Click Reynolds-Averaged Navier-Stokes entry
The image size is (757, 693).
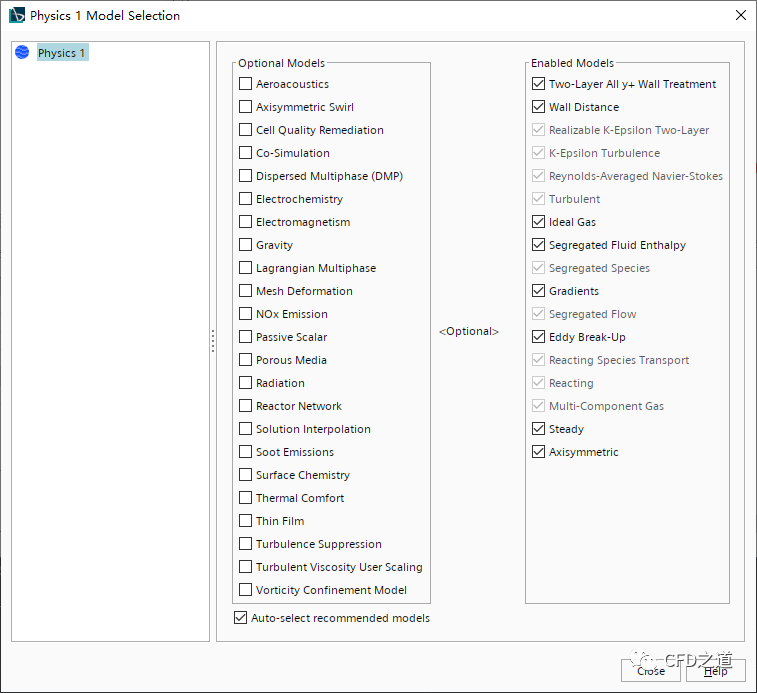coord(627,176)
